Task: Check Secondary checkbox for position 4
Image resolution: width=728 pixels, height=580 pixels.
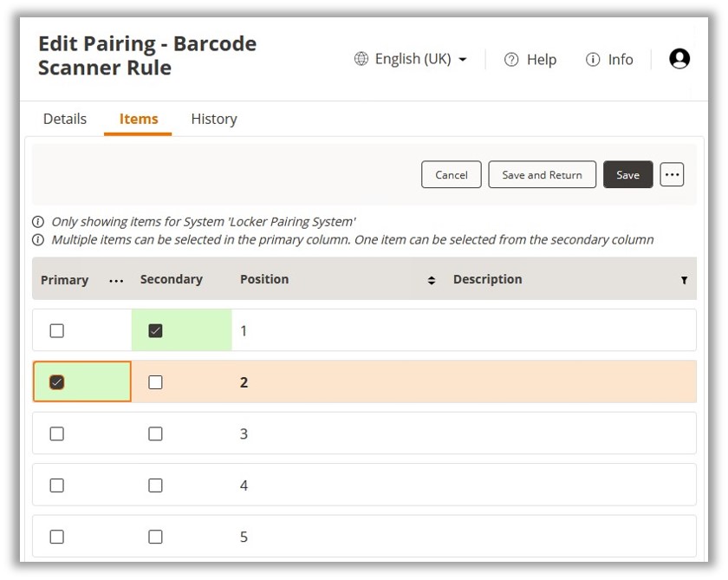Action: click(x=155, y=486)
